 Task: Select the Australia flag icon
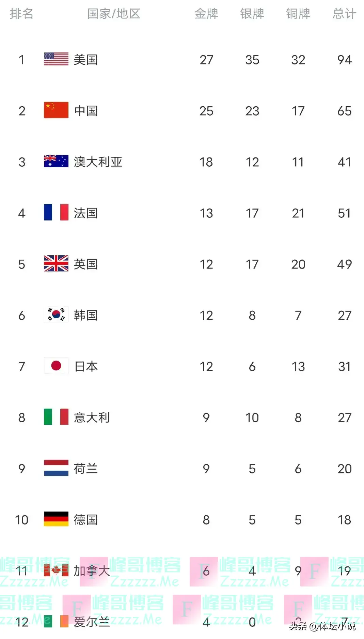56,162
